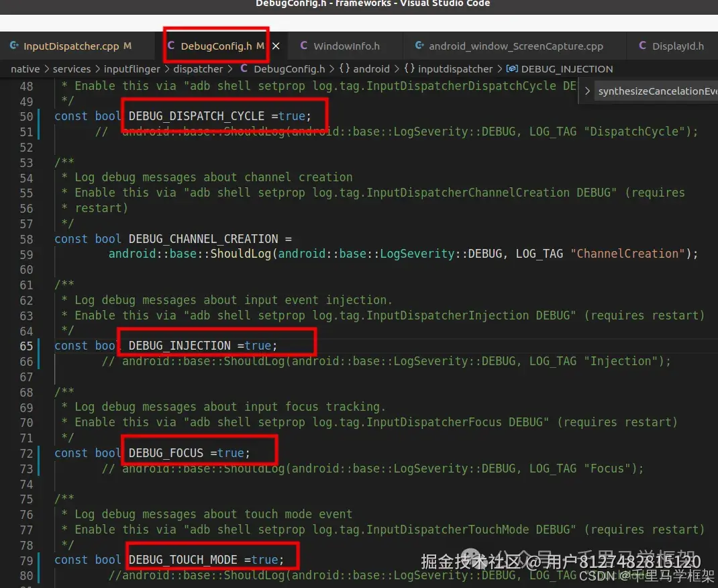Open the DebugConfig.h breadcrumb segment
The image size is (718, 588).
pyautogui.click(x=289, y=69)
